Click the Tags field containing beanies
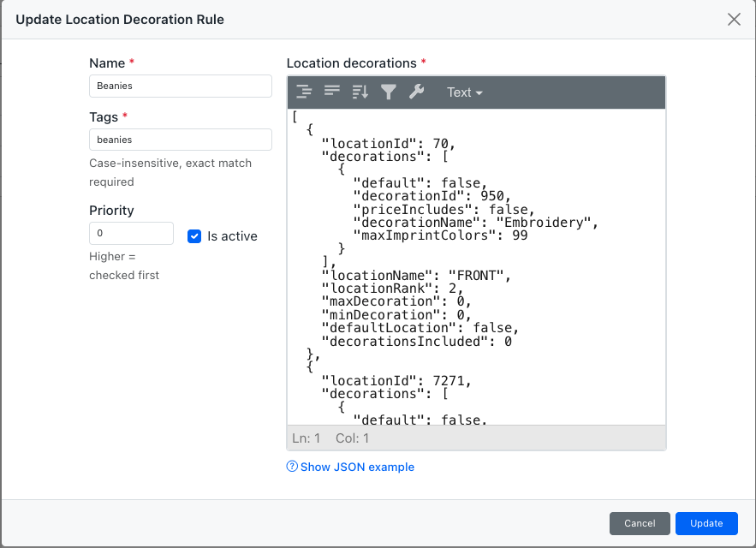The width and height of the screenshot is (756, 548). coord(180,139)
